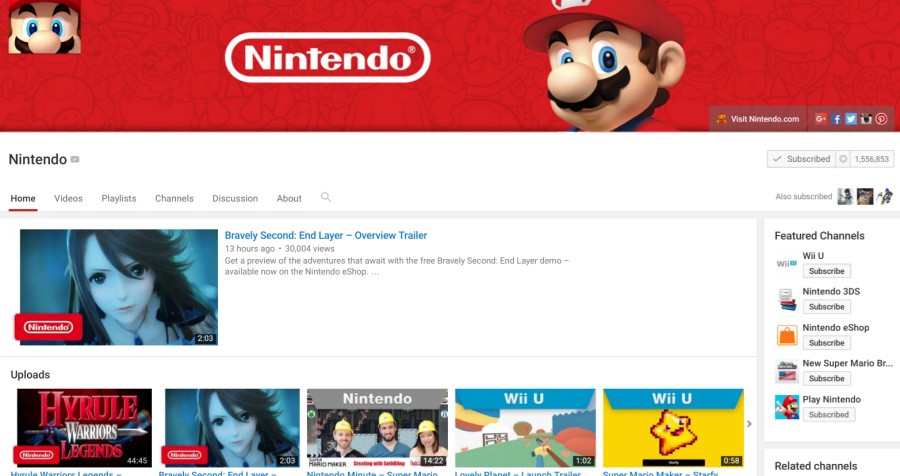
Task: Click the Mario channel avatar icon
Action: tap(45, 26)
